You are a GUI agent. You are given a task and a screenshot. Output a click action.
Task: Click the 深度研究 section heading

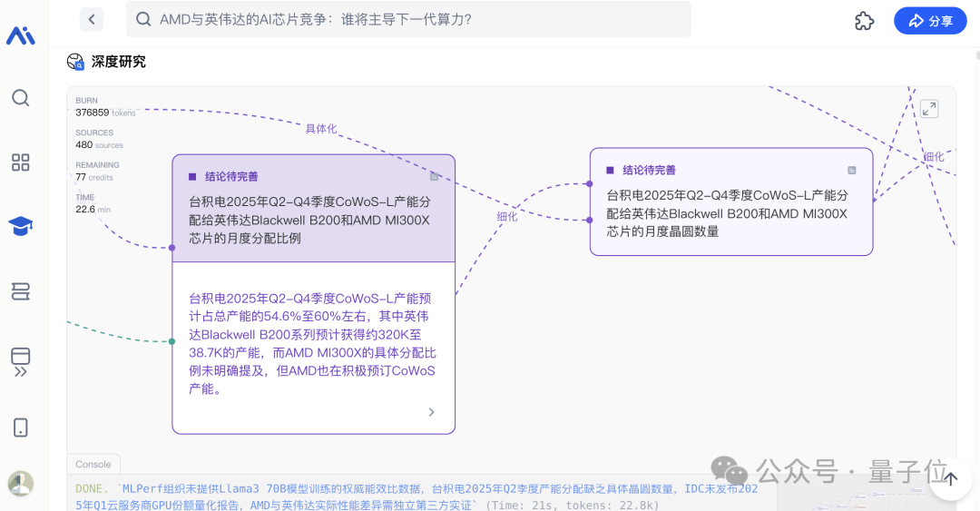[x=118, y=62]
